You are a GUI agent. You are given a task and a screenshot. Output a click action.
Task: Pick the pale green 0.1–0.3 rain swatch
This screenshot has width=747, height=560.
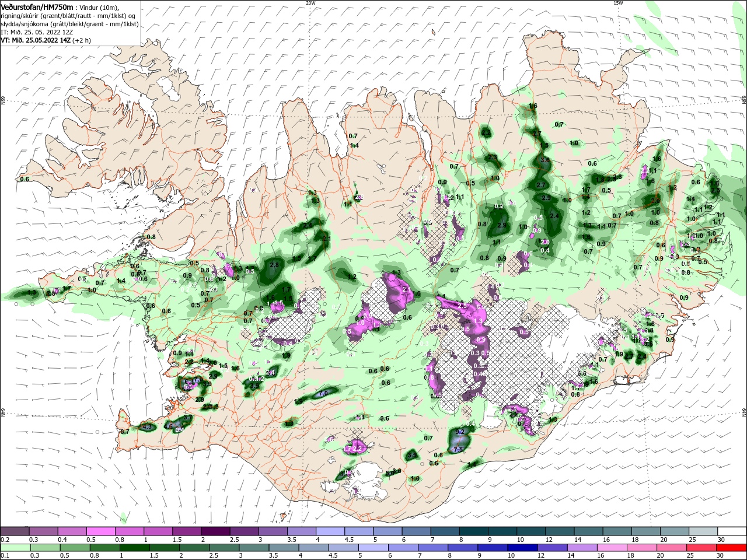(x=15, y=548)
